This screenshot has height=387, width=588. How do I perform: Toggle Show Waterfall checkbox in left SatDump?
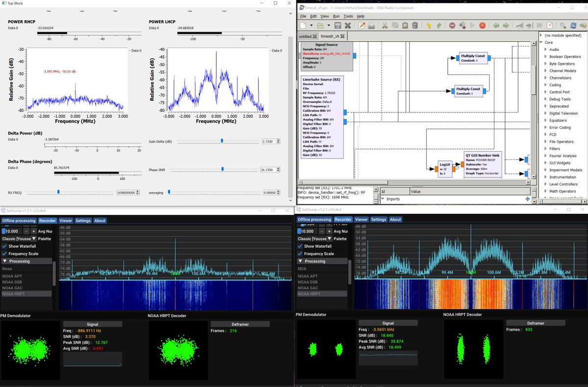click(4, 246)
